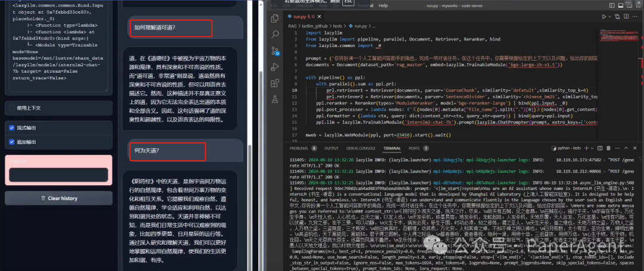Focus the chat input text box
The image size is (644, 271).
[x=58, y=175]
